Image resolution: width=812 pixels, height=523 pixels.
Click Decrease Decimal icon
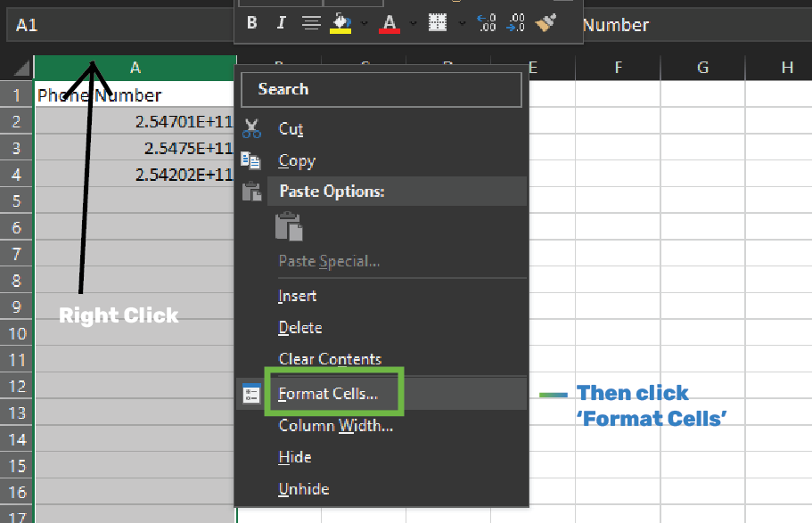(x=516, y=23)
